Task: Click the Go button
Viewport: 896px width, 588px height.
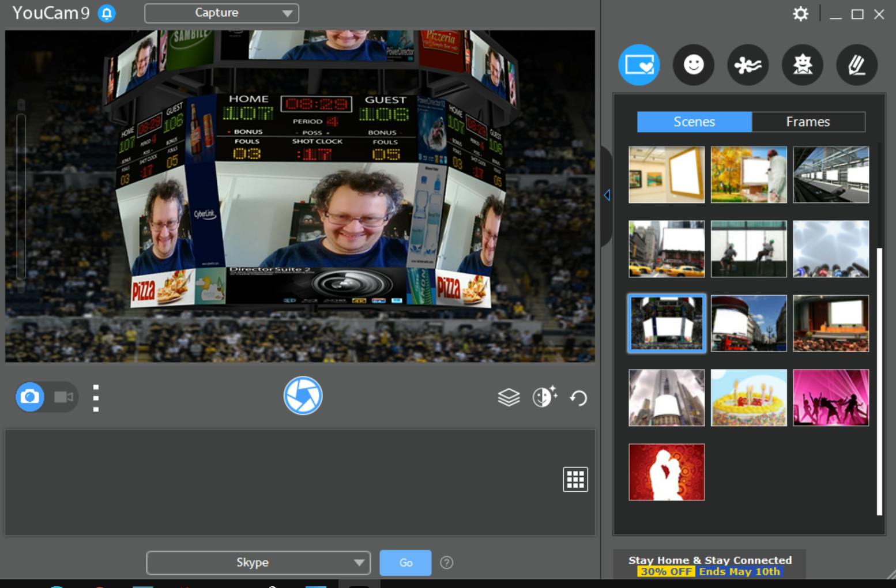Action: pos(405,563)
